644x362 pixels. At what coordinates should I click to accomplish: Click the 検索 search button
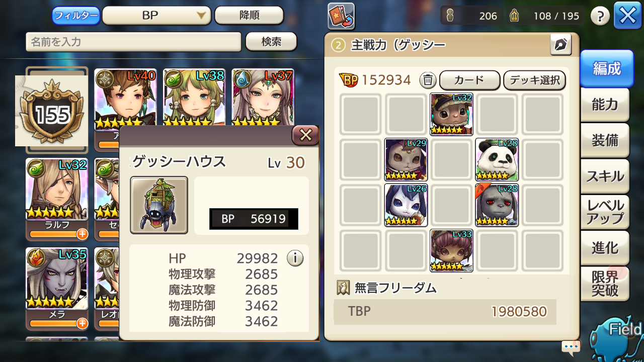click(x=271, y=42)
